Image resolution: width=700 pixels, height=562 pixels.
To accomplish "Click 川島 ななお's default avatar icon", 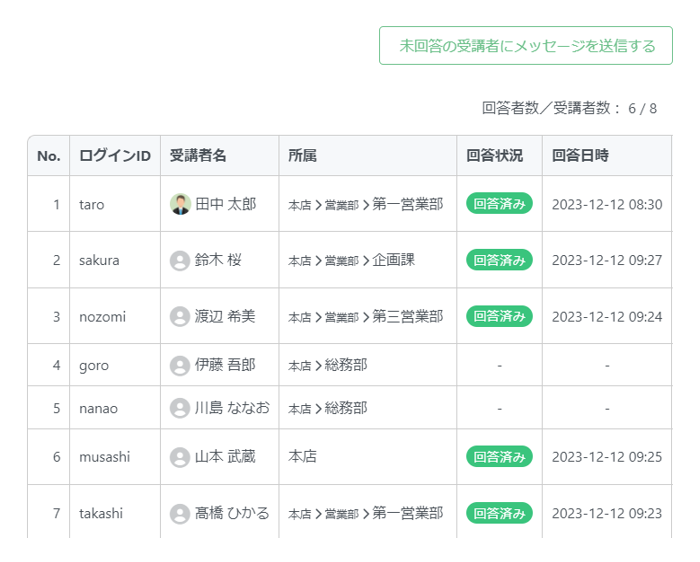I will tap(180, 408).
